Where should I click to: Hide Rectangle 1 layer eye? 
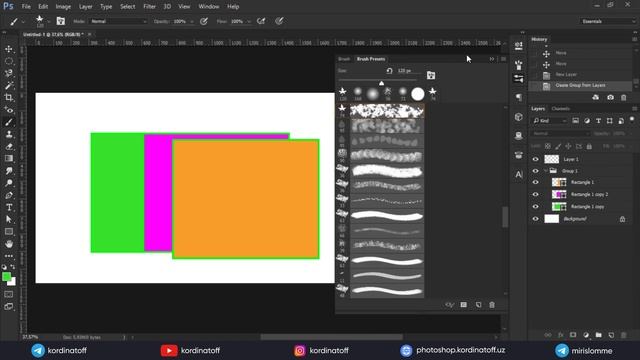[536, 182]
